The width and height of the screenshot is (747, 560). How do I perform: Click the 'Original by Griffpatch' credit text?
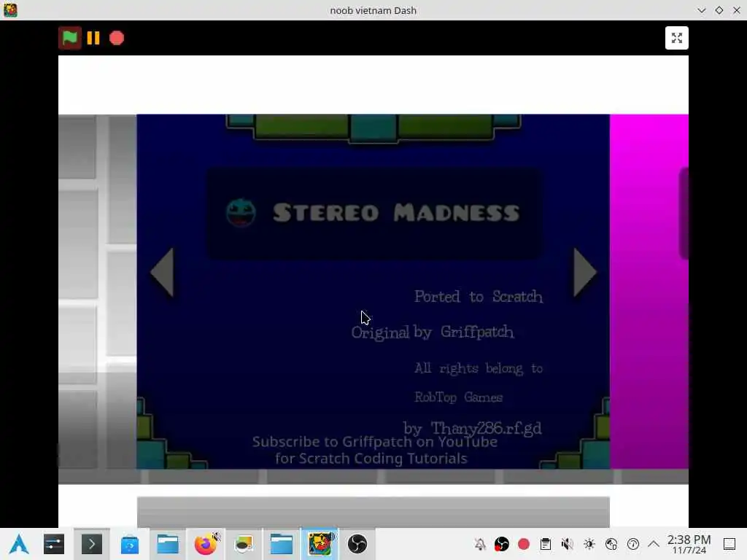[x=432, y=332]
